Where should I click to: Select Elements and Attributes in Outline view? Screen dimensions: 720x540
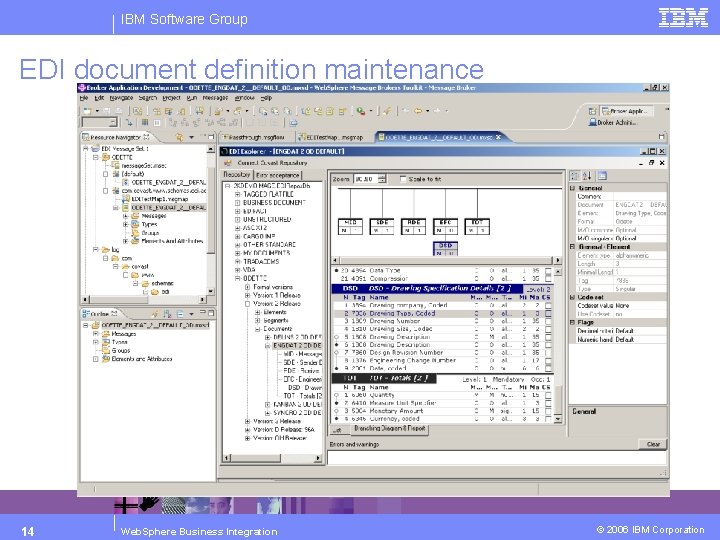(x=142, y=359)
